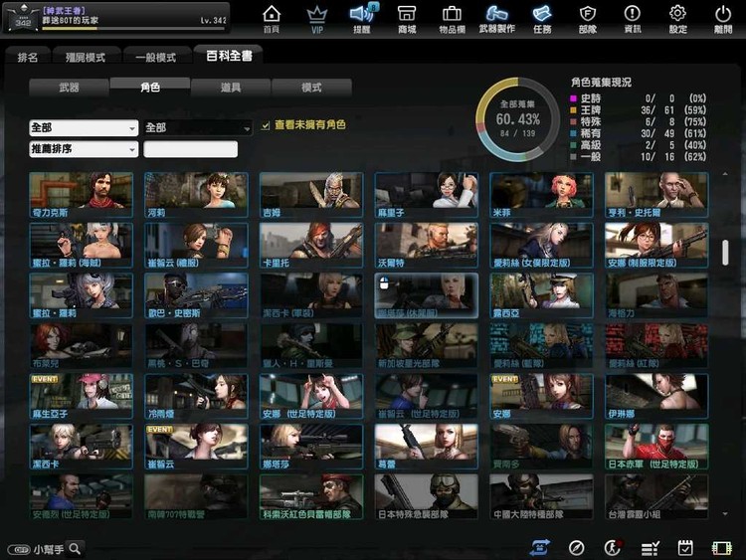Select the 台灣霹靂小組 character card
The height and width of the screenshot is (560, 746).
coord(656,496)
